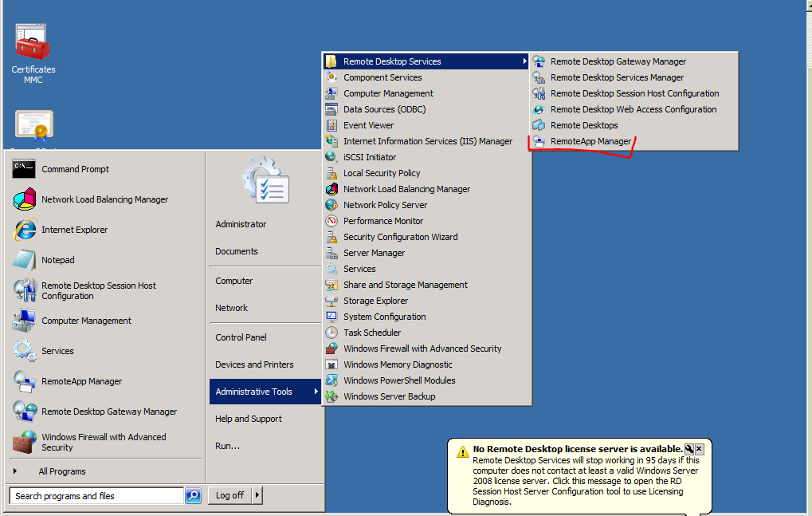Viewport: 812px width, 516px height.
Task: Open pinned Remote Desktop Gateway Manager icon
Action: click(25, 412)
